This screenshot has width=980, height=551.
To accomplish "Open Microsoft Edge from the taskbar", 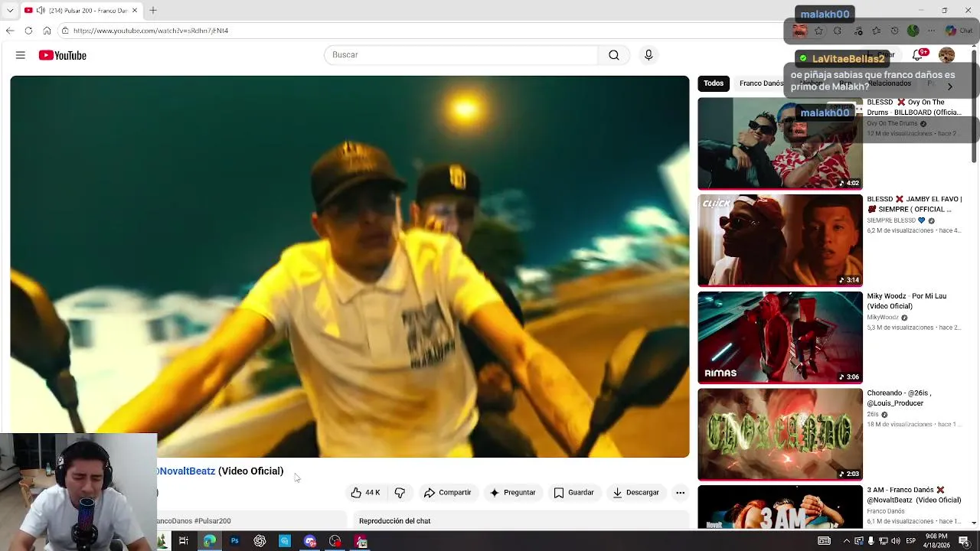I will [x=209, y=541].
